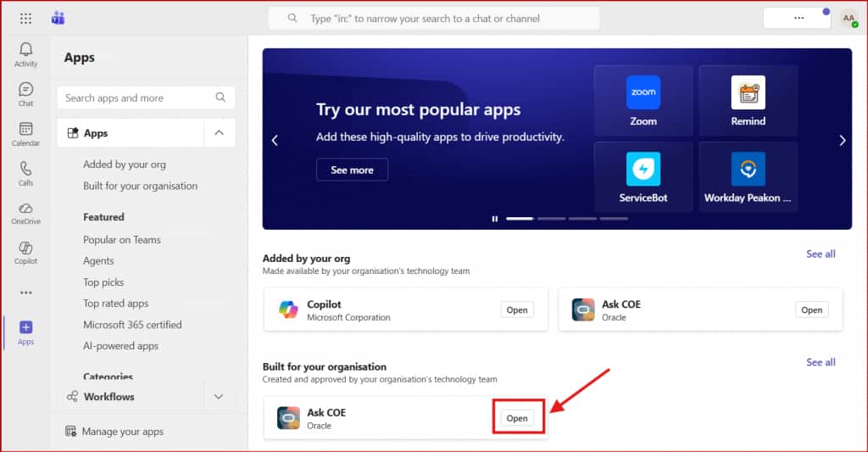The height and width of the screenshot is (452, 868).
Task: Launch Copilot from the sidebar
Action: point(25,253)
